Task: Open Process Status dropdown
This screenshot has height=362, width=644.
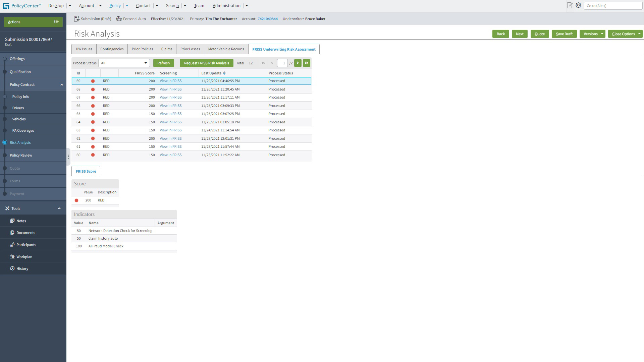Action: click(x=124, y=63)
